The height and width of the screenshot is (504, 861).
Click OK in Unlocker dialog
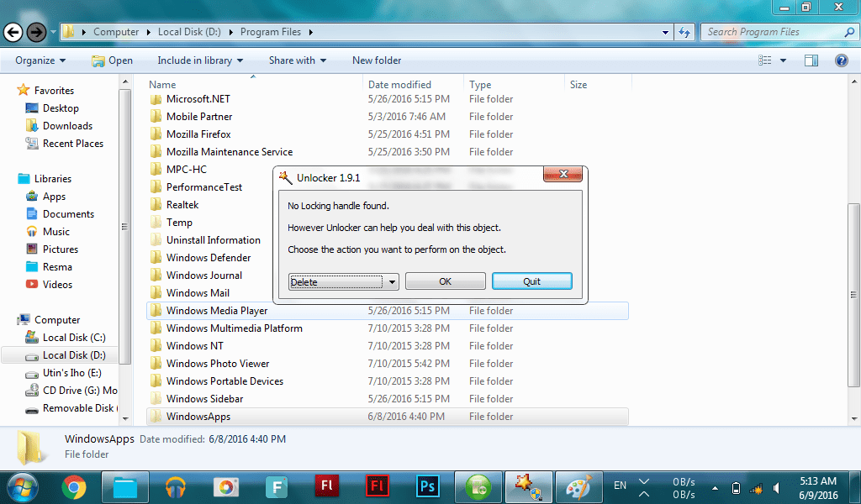coord(446,281)
